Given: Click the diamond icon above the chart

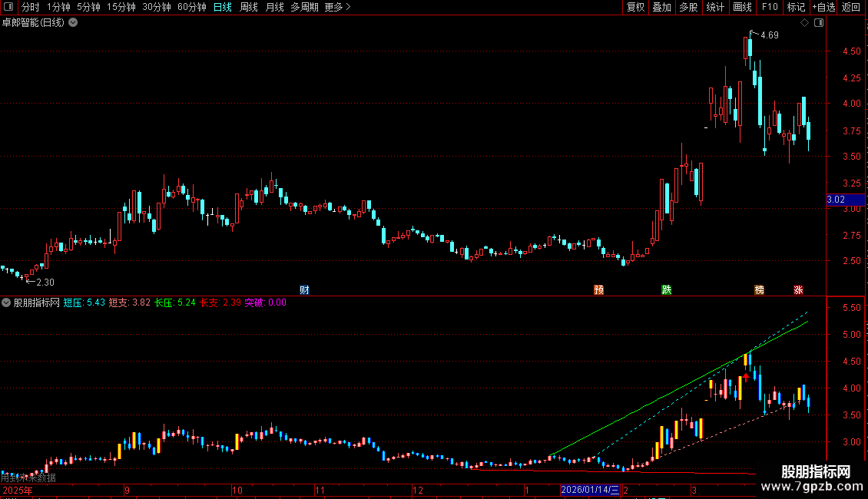Looking at the screenshot, I should 804,23.
